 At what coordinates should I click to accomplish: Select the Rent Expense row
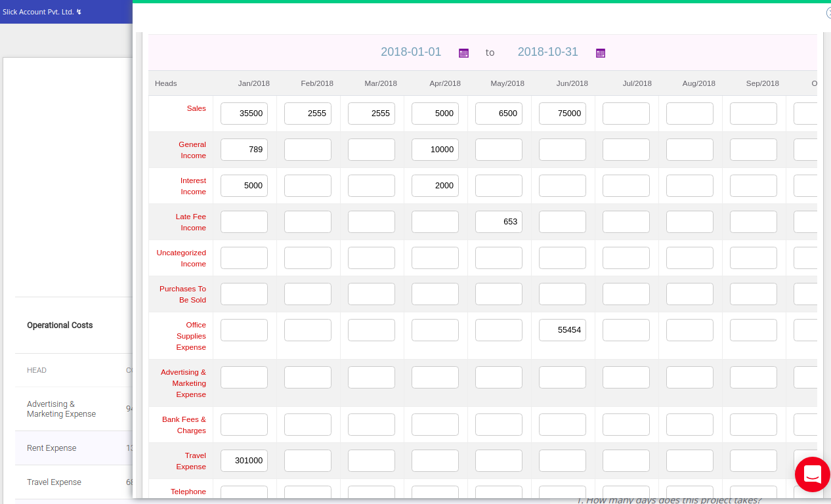(51, 448)
